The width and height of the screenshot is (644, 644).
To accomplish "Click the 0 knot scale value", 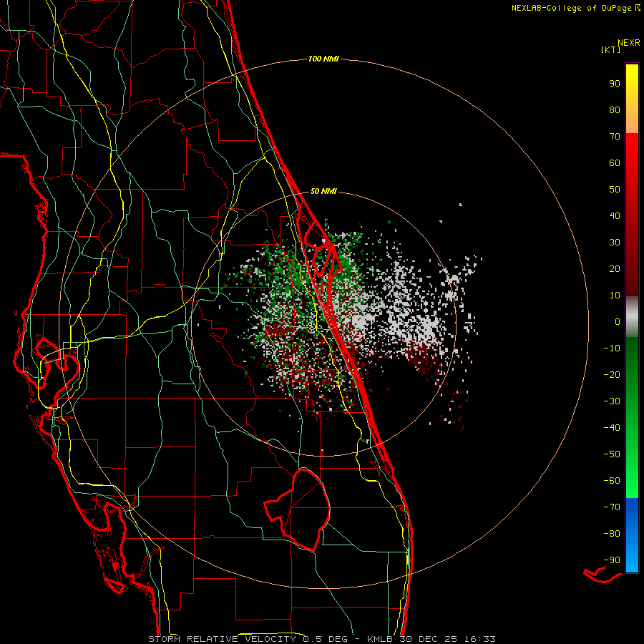I will (618, 321).
